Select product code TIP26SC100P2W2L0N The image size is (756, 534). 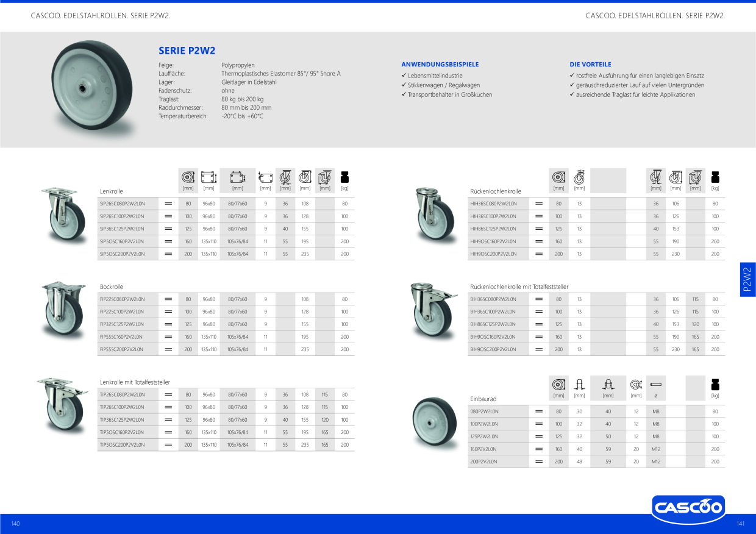[122, 407]
